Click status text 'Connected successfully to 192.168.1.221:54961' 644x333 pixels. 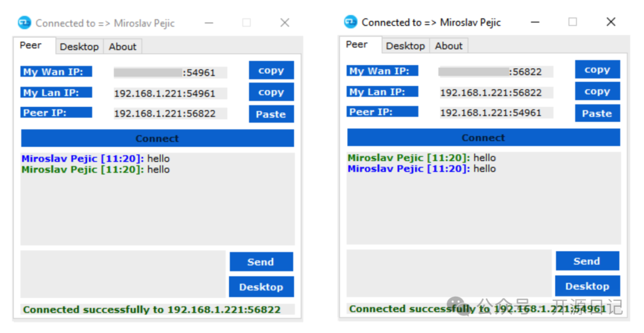point(478,309)
